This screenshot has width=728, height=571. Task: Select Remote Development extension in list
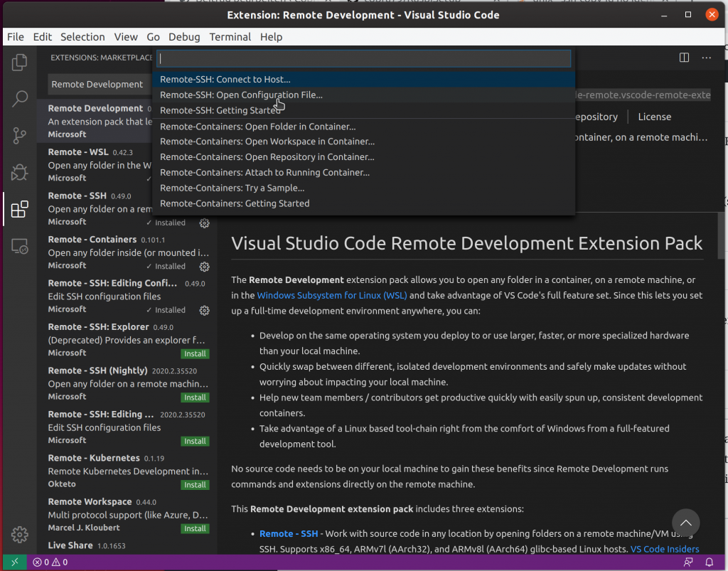[95, 121]
